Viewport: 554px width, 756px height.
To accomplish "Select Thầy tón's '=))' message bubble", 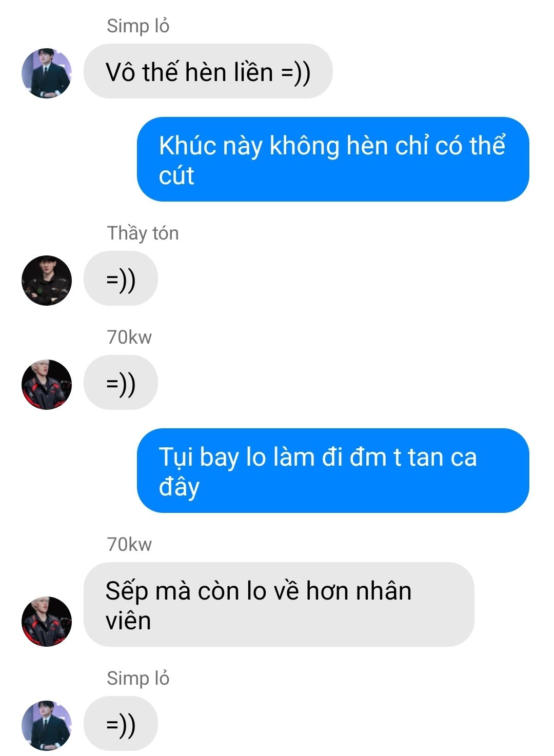I will 121,278.
